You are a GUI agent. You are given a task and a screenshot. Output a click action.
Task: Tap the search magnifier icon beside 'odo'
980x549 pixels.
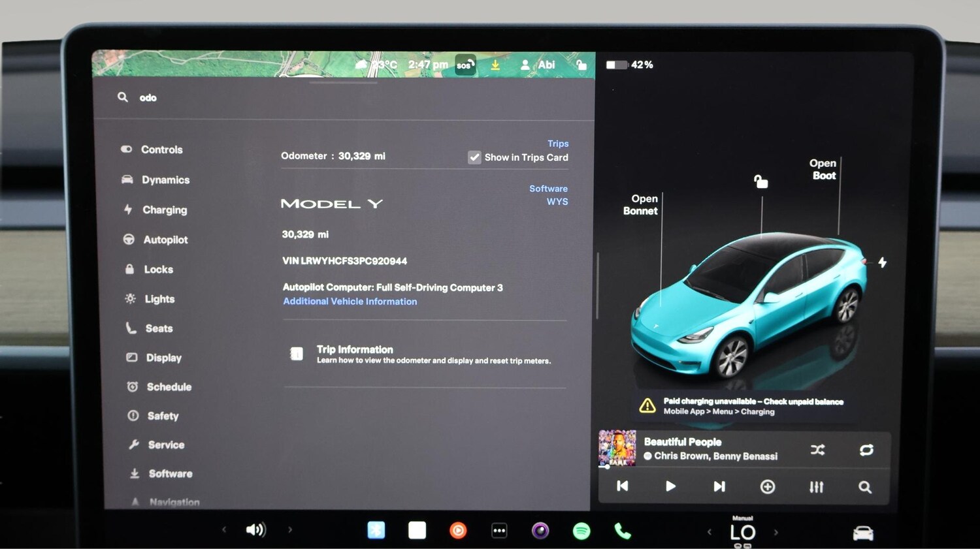click(x=122, y=97)
